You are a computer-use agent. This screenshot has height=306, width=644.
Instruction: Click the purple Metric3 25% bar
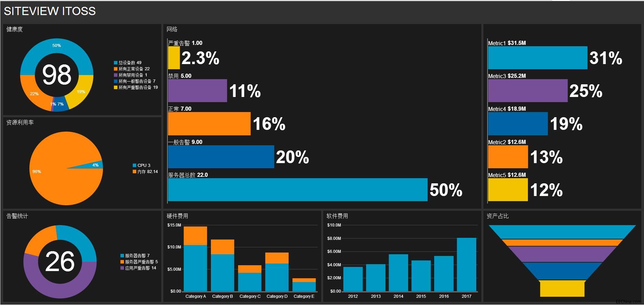point(528,91)
